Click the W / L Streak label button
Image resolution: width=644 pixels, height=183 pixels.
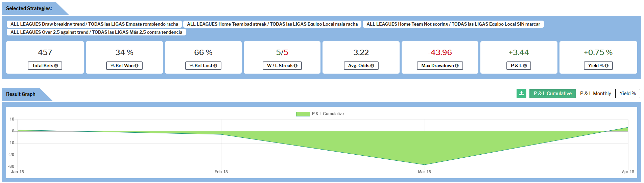coord(282,66)
